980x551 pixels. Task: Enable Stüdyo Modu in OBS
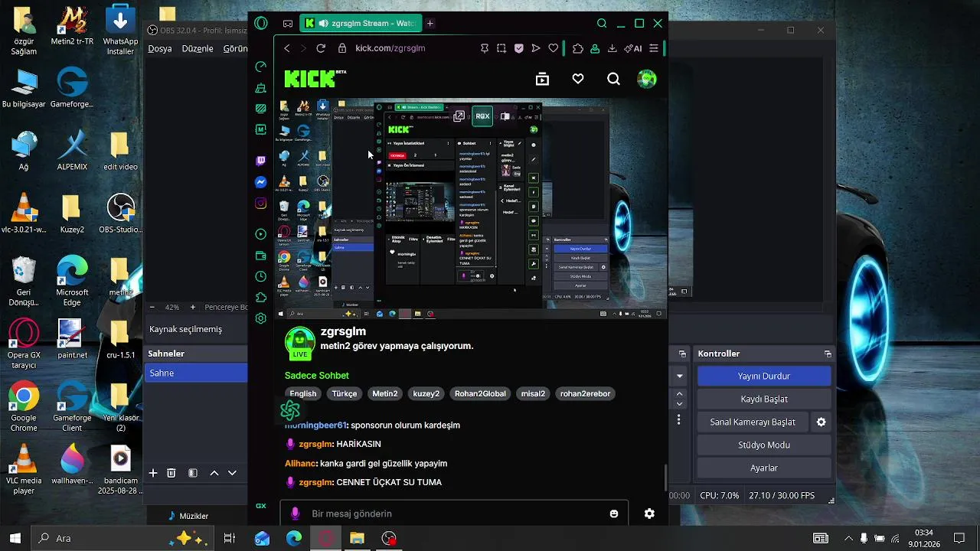(x=764, y=445)
